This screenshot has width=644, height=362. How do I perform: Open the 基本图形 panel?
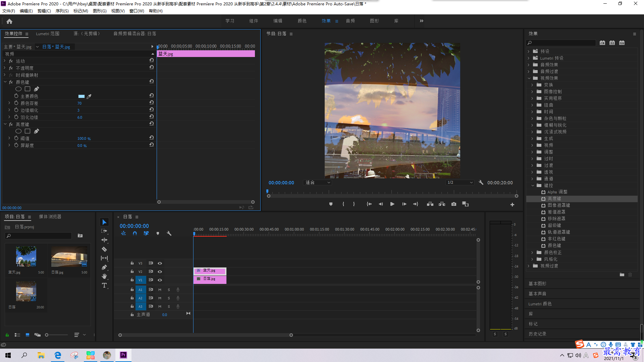[537, 284]
